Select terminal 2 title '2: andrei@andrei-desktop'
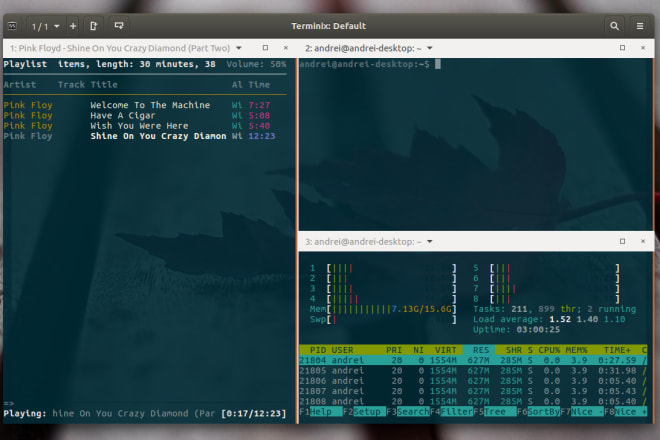 pyautogui.click(x=364, y=48)
